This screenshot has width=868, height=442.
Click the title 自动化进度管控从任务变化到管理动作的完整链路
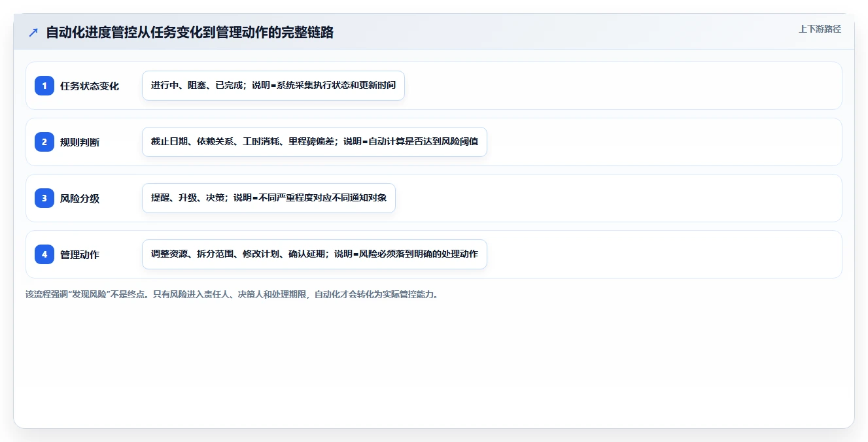(190, 32)
